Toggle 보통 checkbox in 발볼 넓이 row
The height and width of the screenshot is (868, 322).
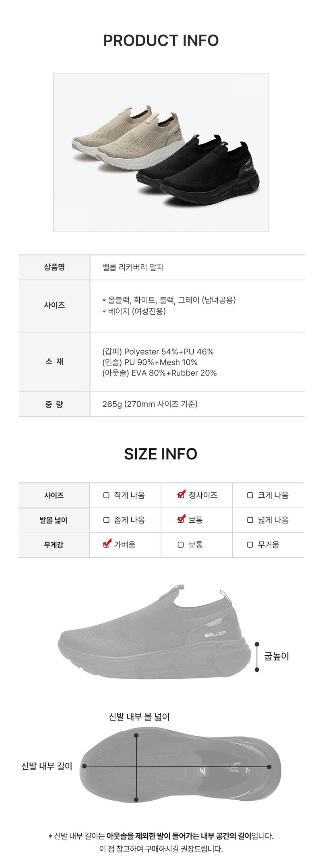tap(181, 520)
